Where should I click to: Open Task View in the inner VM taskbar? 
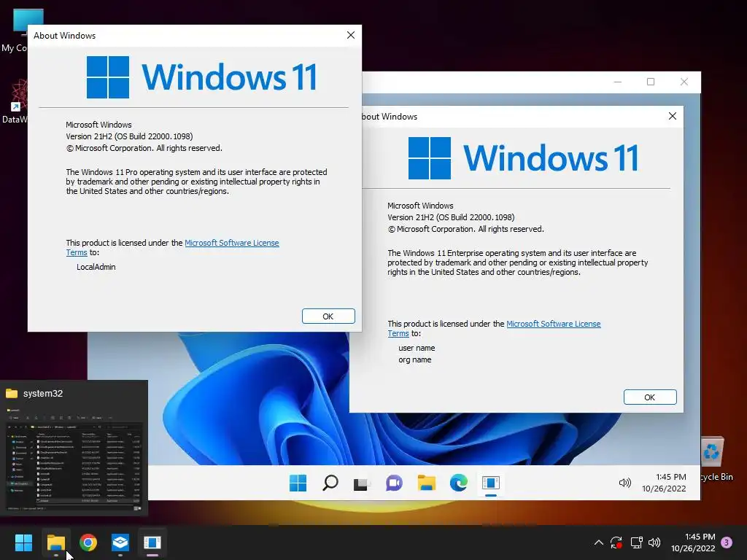(x=362, y=483)
